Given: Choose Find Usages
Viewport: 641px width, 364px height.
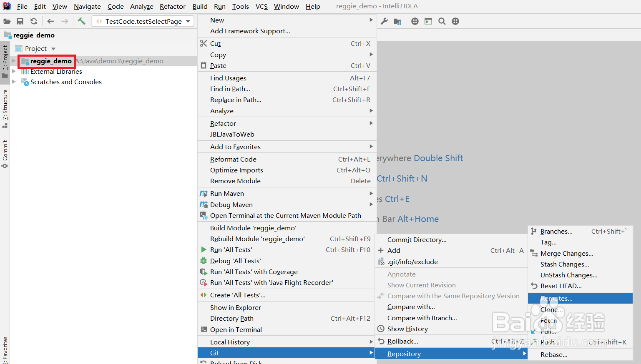Looking at the screenshot, I should pos(287,78).
